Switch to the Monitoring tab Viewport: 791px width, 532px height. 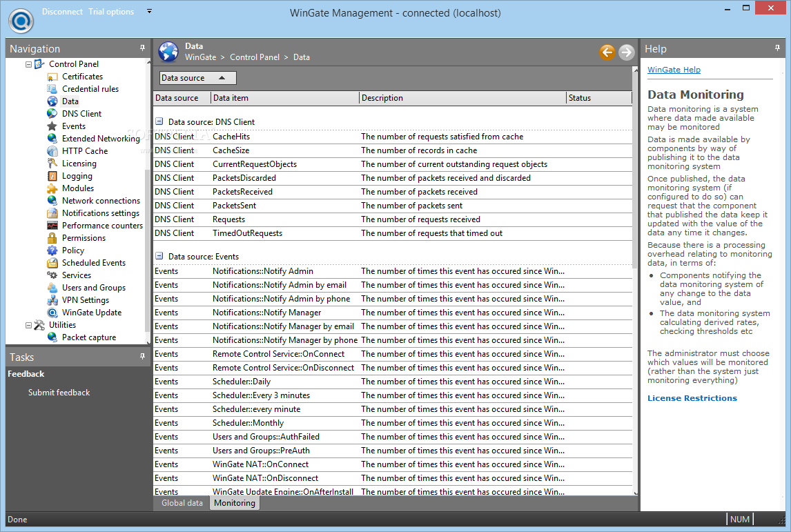click(x=235, y=503)
